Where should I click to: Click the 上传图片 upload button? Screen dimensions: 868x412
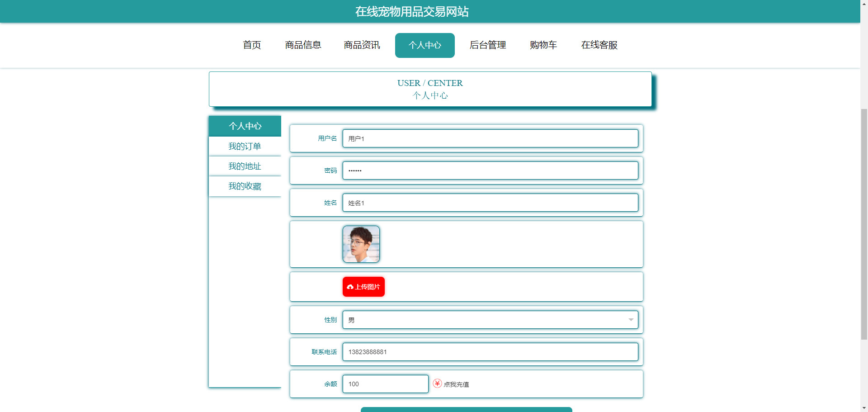coord(363,287)
